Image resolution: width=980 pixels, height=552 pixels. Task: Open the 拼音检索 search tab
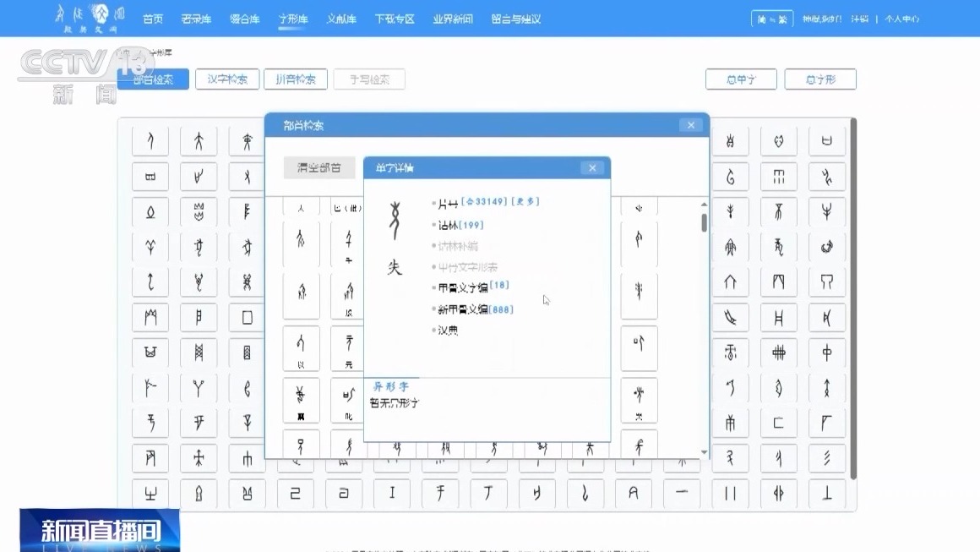click(295, 79)
